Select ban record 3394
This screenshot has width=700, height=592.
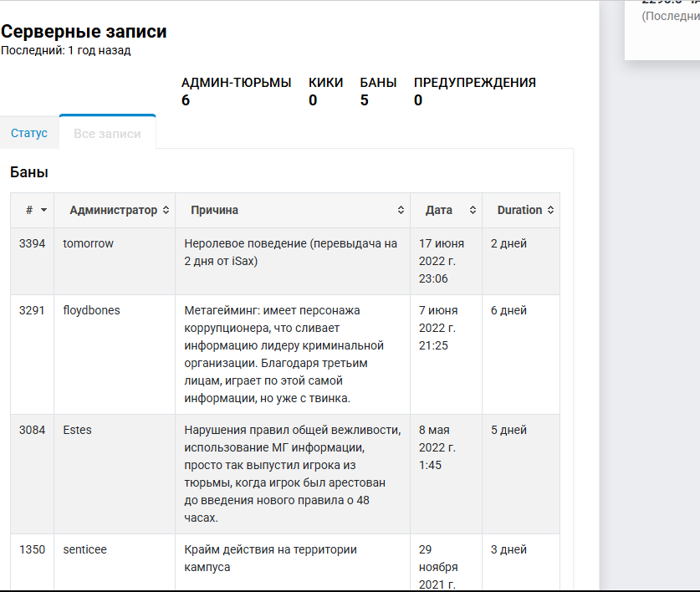click(32, 243)
